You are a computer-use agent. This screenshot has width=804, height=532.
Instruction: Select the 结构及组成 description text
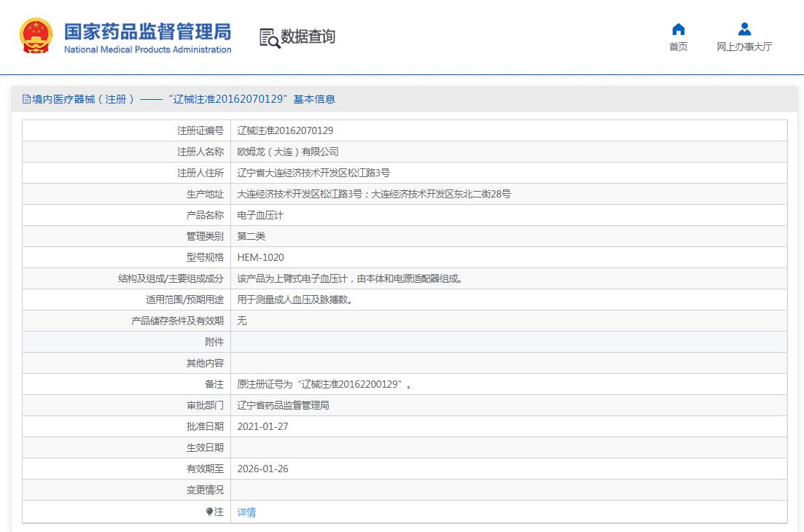pyautogui.click(x=350, y=279)
